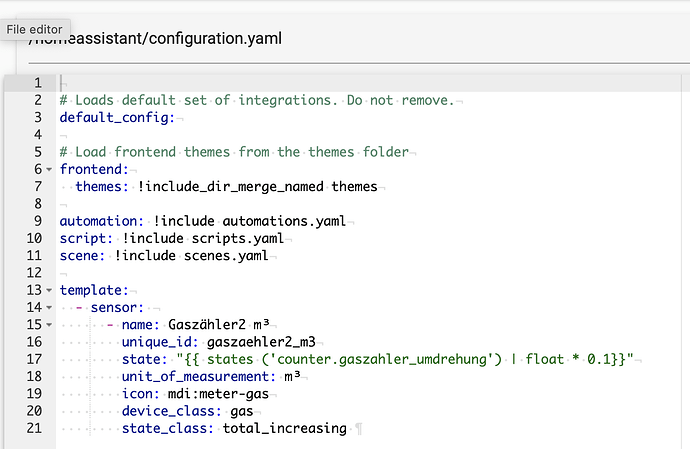The width and height of the screenshot is (690, 449).
Task: Collapse the name fold arrow on line 15
Action: pos(49,325)
